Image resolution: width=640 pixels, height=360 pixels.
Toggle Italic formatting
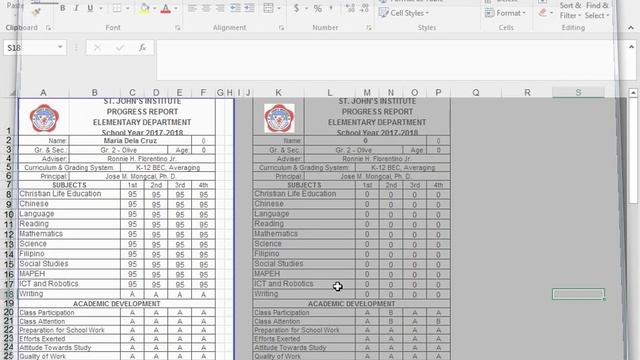76,8
